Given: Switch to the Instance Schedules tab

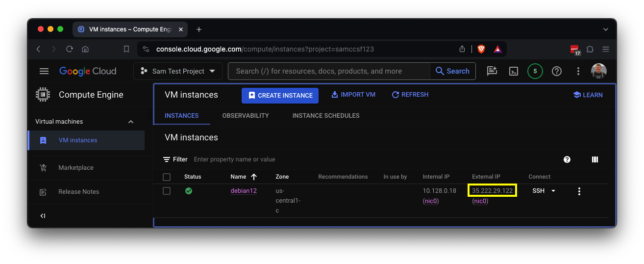Looking at the screenshot, I should (x=325, y=116).
